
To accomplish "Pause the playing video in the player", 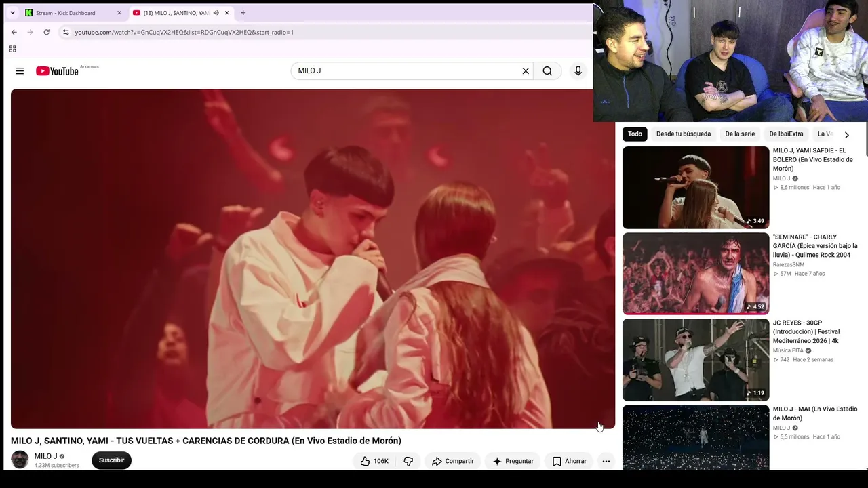I will click(x=313, y=259).
